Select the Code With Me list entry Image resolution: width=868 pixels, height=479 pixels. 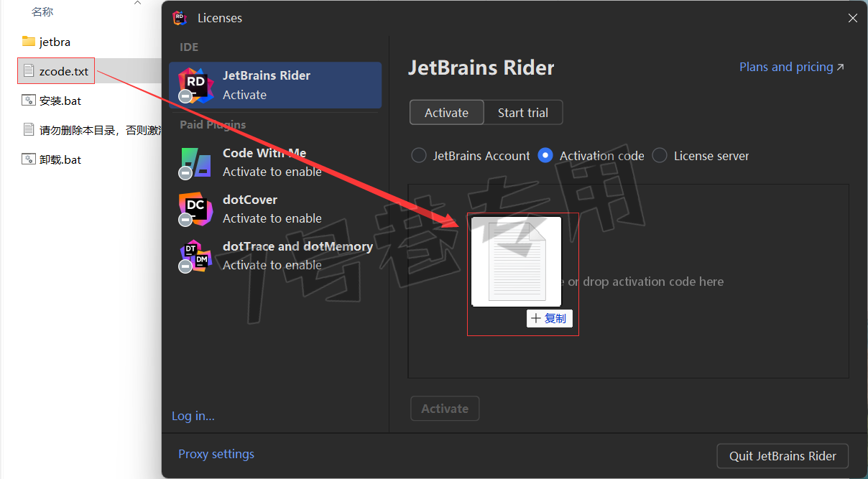pos(275,162)
